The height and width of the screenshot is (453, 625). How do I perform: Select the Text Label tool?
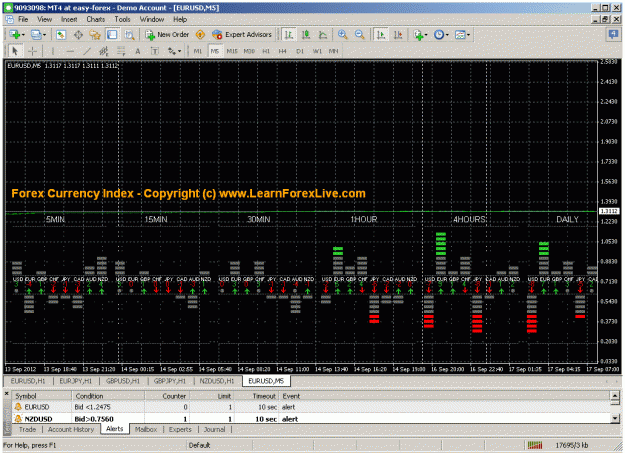coord(155,51)
